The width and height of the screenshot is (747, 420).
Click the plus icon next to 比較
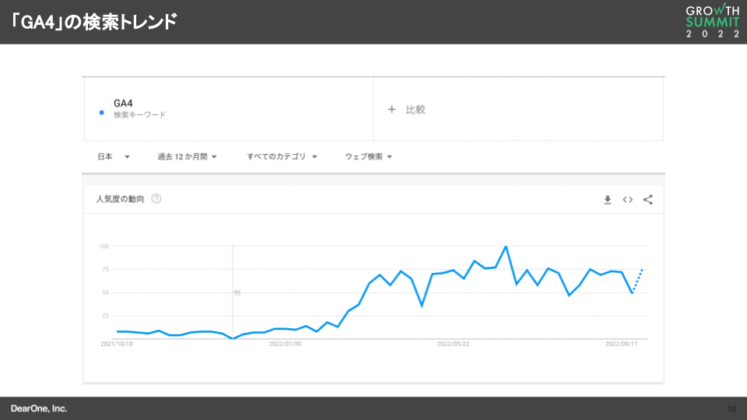tap(392, 110)
